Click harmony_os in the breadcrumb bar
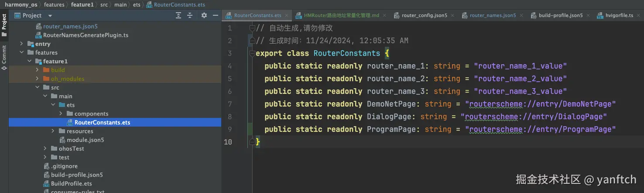 point(21,4)
